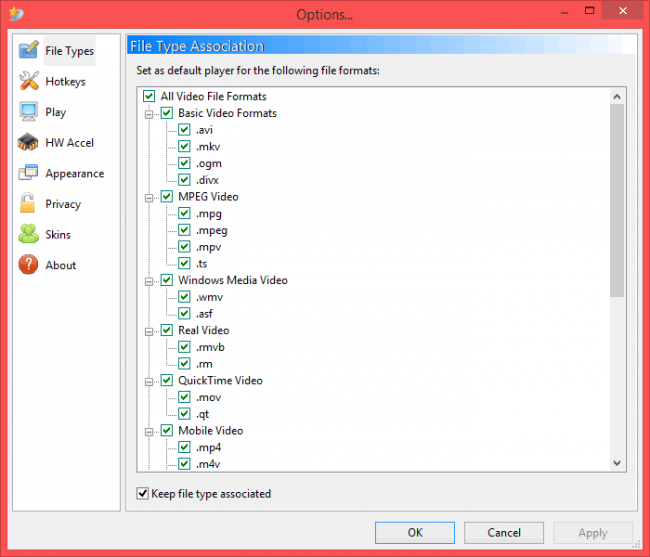Toggle the .asf checkbox
650x557 pixels.
tap(184, 313)
